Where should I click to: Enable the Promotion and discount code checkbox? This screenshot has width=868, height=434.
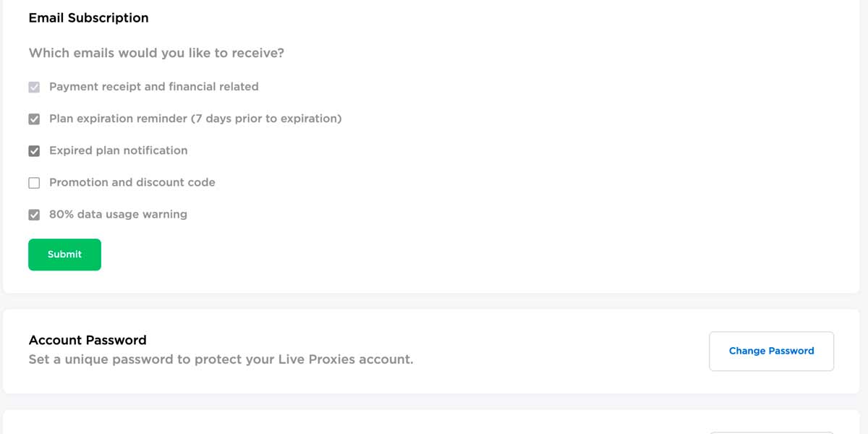point(34,183)
